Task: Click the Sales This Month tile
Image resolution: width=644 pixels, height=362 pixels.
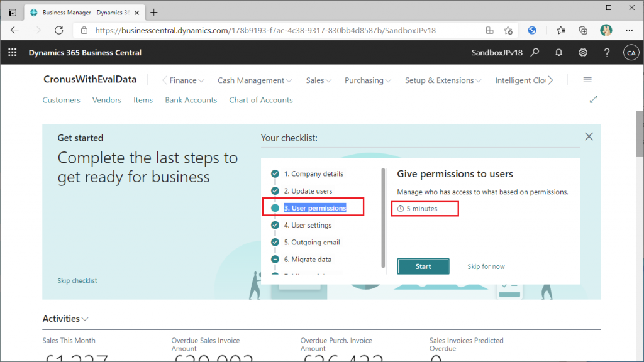Action: [x=75, y=349]
